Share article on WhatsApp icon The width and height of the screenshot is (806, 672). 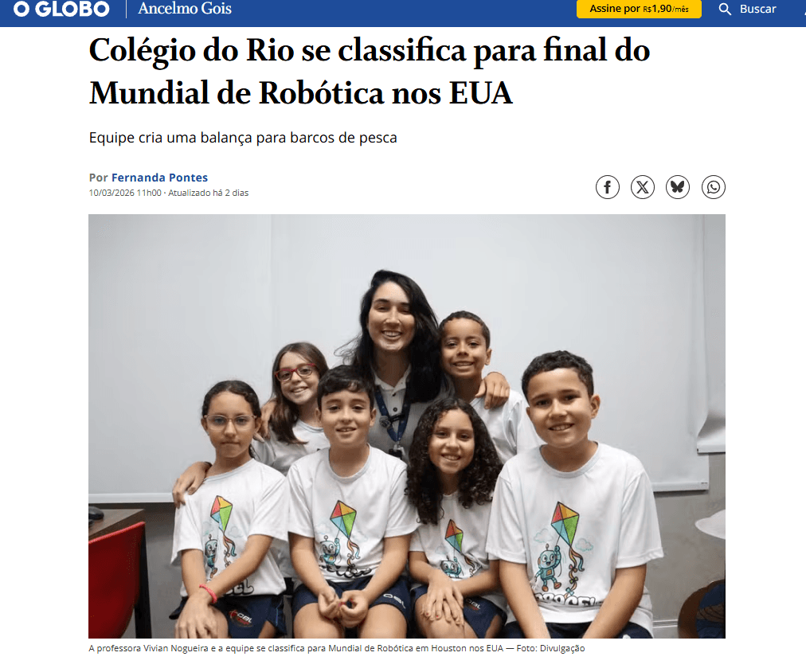point(714,187)
